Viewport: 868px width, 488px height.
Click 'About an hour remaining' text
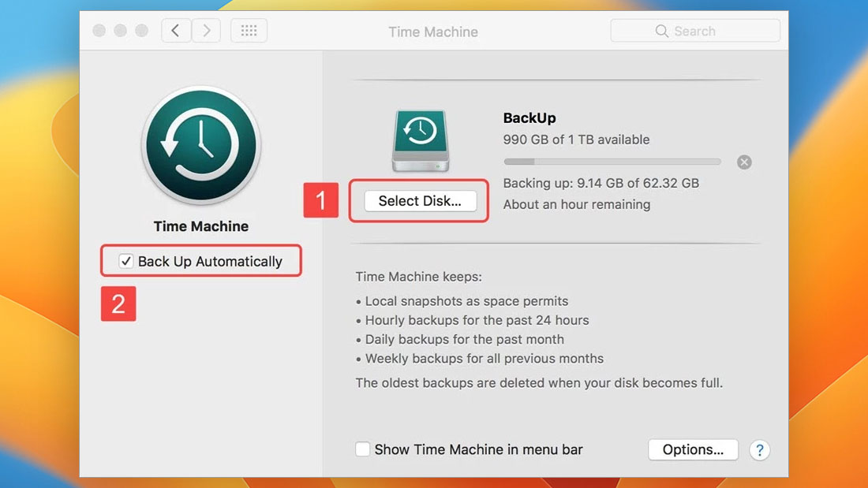576,204
